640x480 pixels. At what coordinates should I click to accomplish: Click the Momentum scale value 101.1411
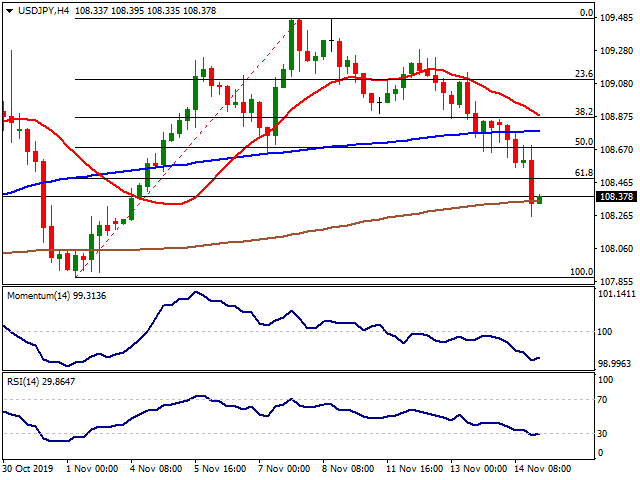pos(616,294)
